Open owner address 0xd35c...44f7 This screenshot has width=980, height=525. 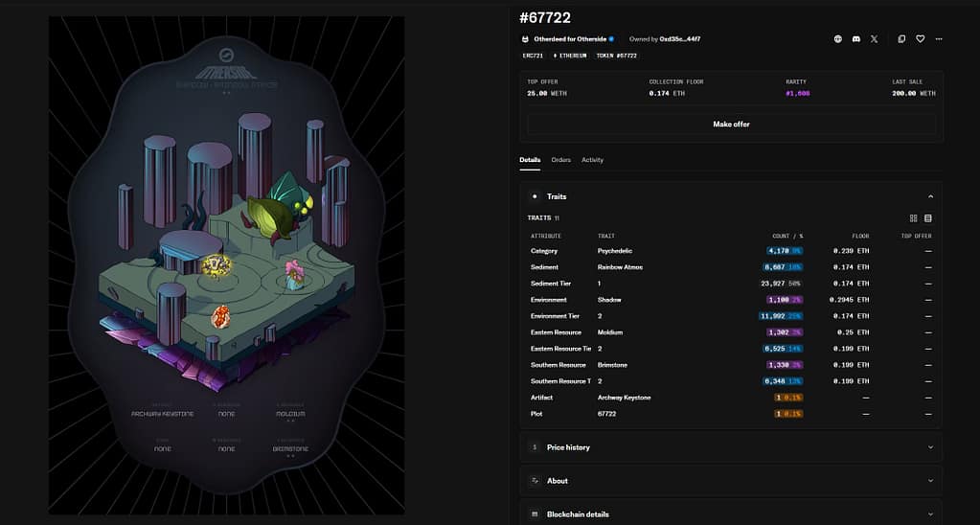[679, 38]
